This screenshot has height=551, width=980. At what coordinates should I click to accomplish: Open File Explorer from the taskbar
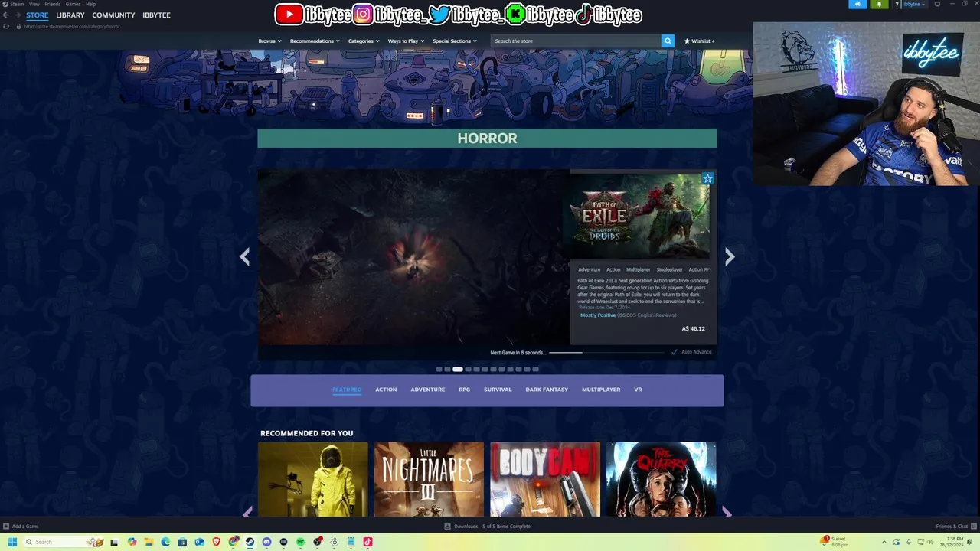pos(149,542)
